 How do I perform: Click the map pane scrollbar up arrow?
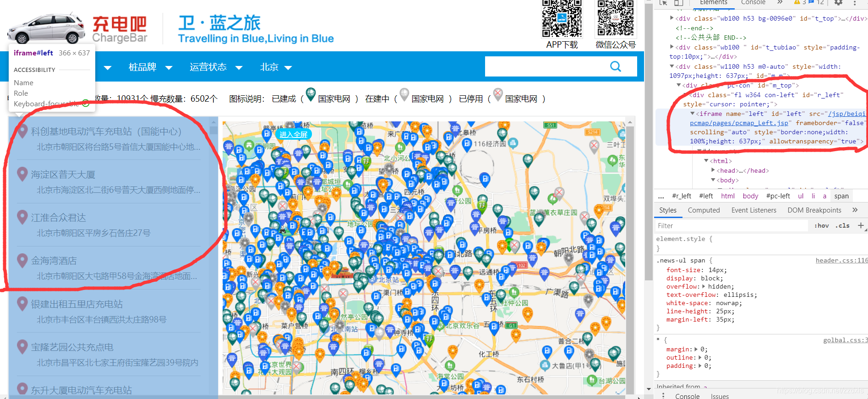[630, 122]
